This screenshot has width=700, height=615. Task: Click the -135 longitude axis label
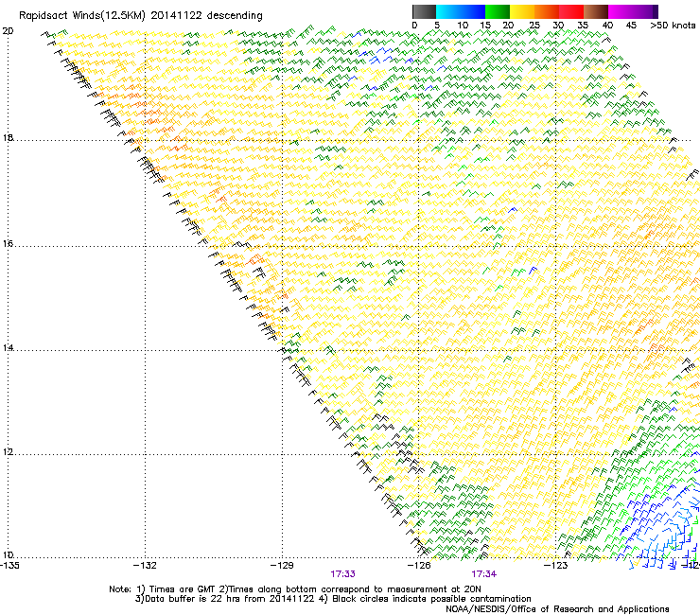tap(9, 566)
